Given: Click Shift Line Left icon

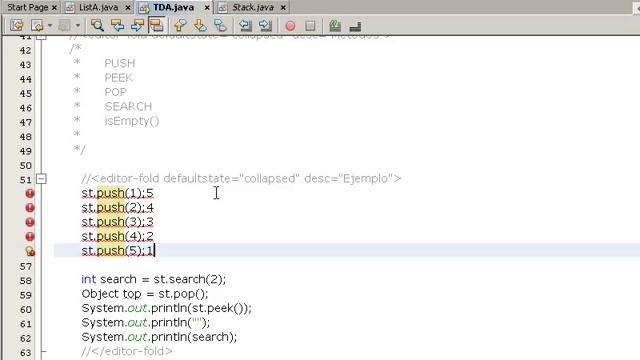Looking at the screenshot, I should pyautogui.click(x=245, y=25).
